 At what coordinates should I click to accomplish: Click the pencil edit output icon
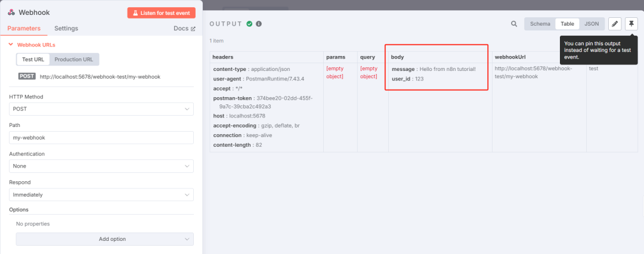coord(614,24)
